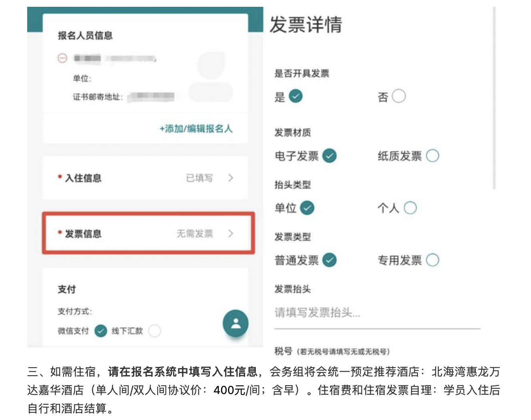Open 入住信息 chevron arrow
Viewport: 531px width, 420px height.
[231, 178]
